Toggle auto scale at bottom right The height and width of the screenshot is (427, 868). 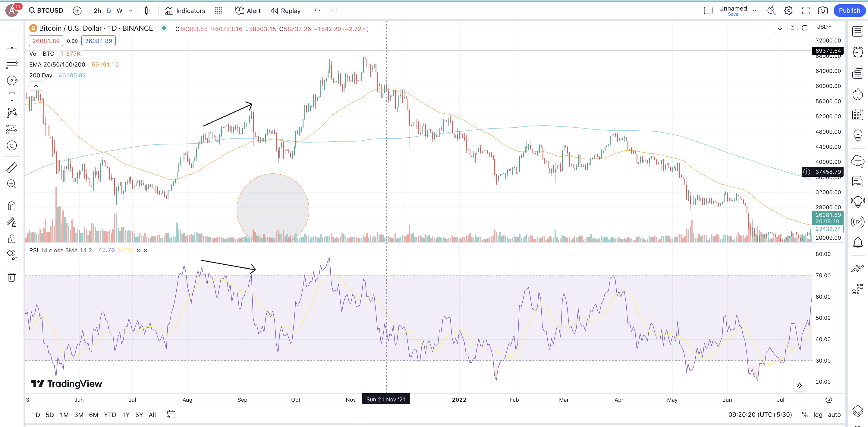point(834,415)
